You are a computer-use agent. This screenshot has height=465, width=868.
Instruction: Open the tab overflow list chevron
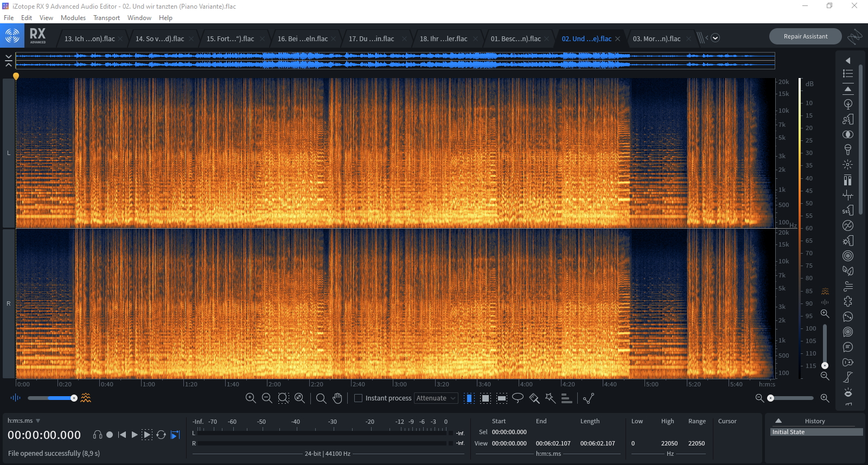click(x=715, y=38)
